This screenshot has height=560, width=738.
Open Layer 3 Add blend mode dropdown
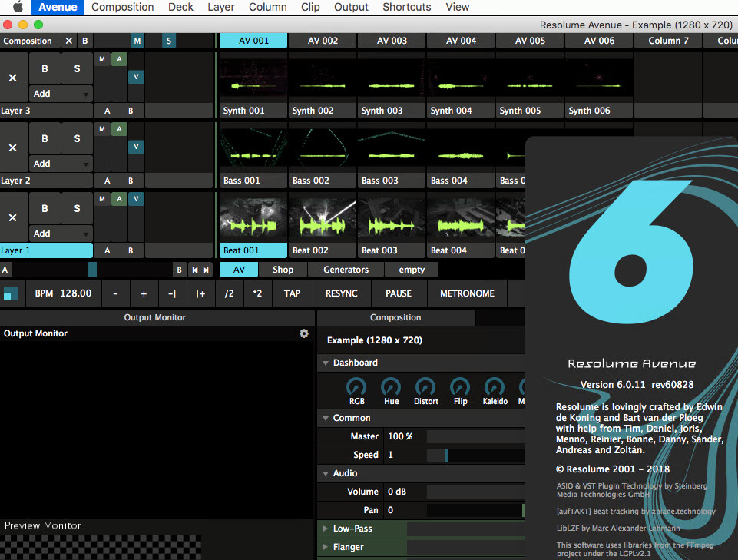coord(61,94)
